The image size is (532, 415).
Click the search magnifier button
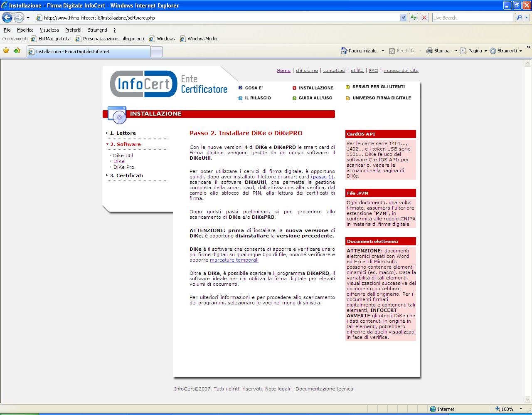[519, 17]
